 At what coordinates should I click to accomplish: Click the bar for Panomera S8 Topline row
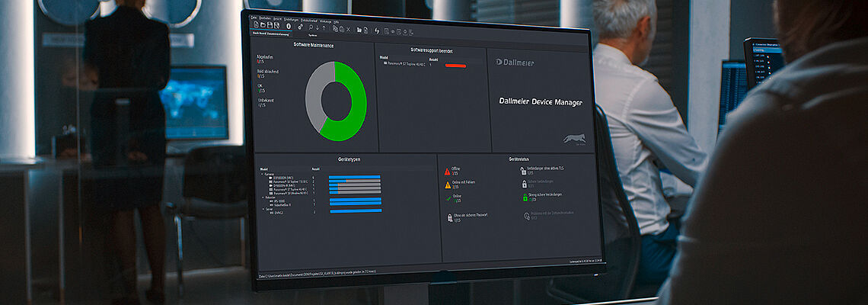354,181
